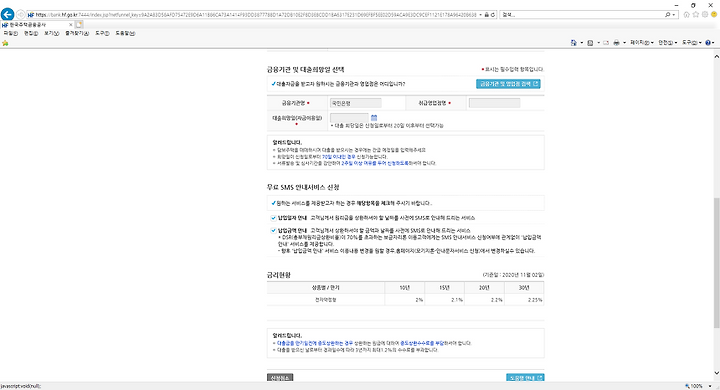
Task: Go back with the blue back arrow
Action: pyautogui.click(x=7, y=14)
